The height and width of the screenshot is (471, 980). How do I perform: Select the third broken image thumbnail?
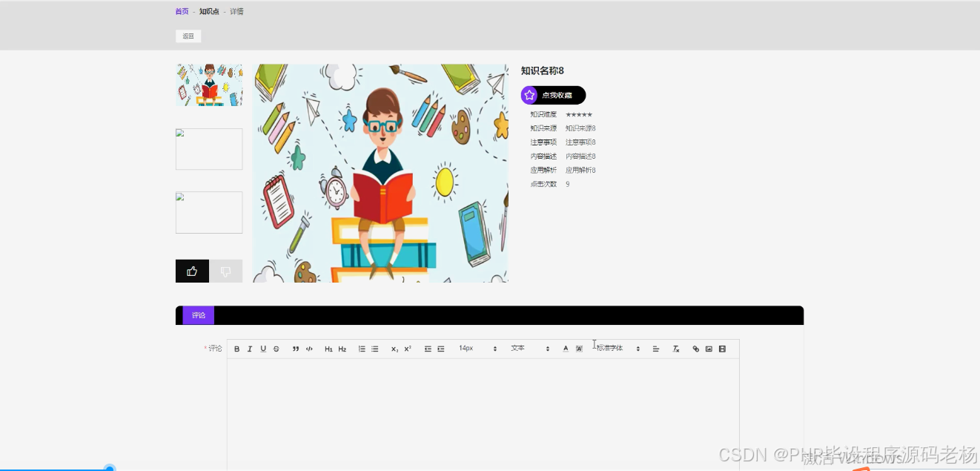(209, 212)
